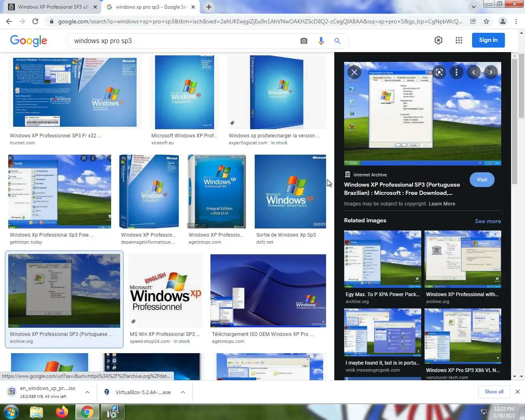525x420 pixels.
Task: Open preview panel three-dot options
Action: pyautogui.click(x=457, y=73)
